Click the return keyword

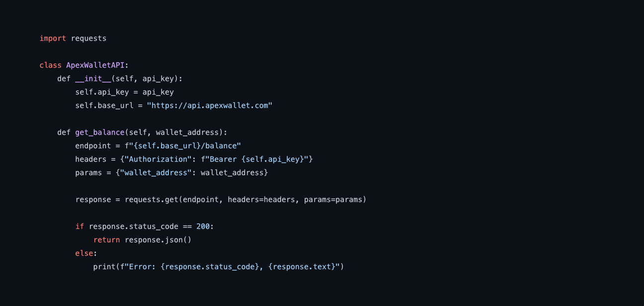tap(106, 240)
